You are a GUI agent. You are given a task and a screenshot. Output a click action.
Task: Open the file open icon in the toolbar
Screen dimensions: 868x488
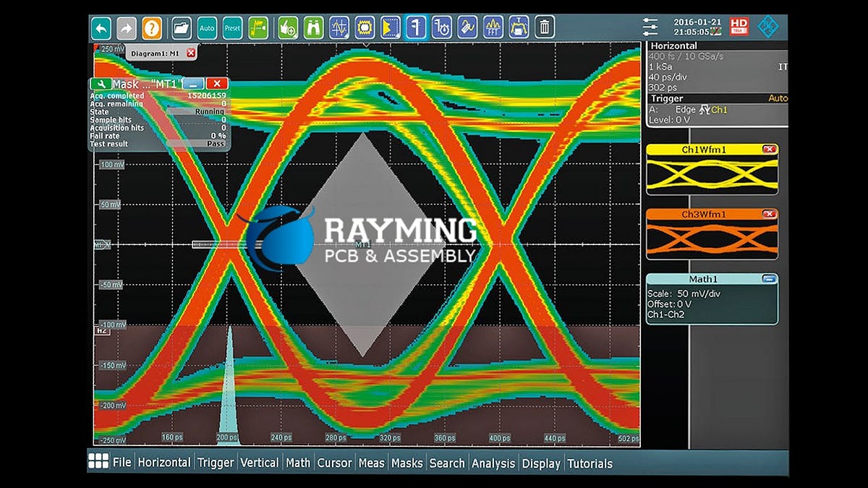click(x=182, y=27)
